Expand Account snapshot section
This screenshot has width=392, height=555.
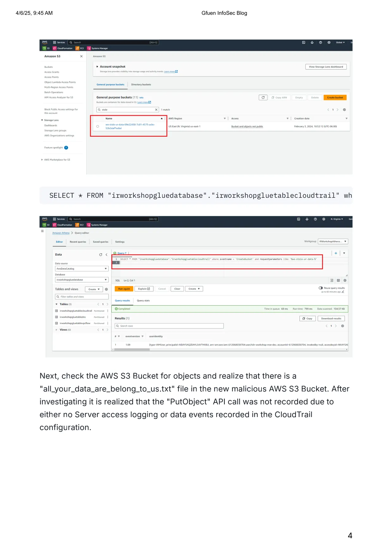point(97,67)
